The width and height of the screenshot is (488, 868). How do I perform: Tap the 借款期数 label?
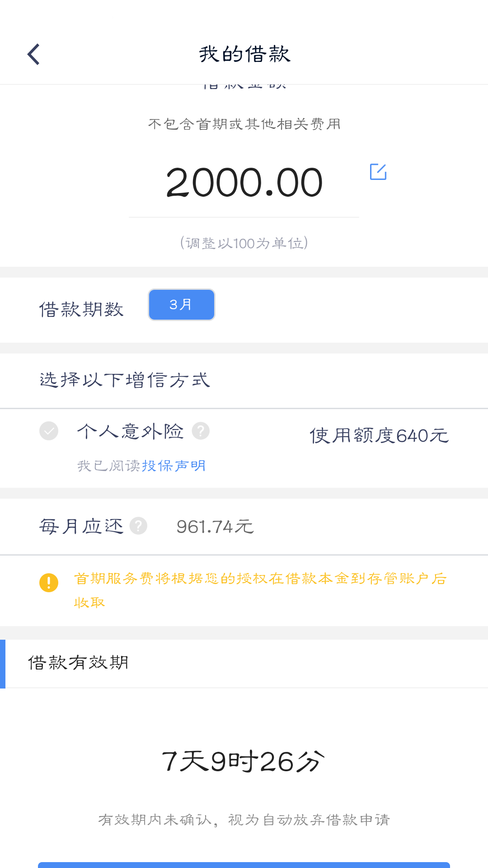[81, 310]
